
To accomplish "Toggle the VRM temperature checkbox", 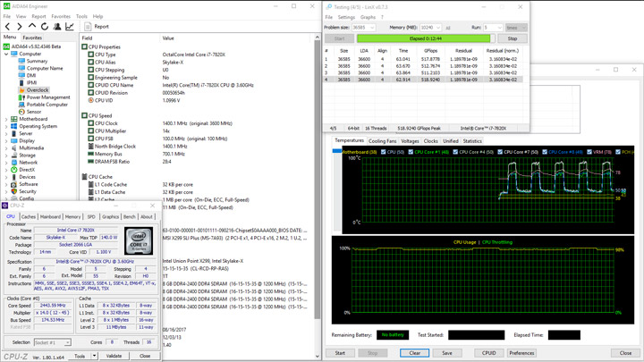I will coord(589,152).
